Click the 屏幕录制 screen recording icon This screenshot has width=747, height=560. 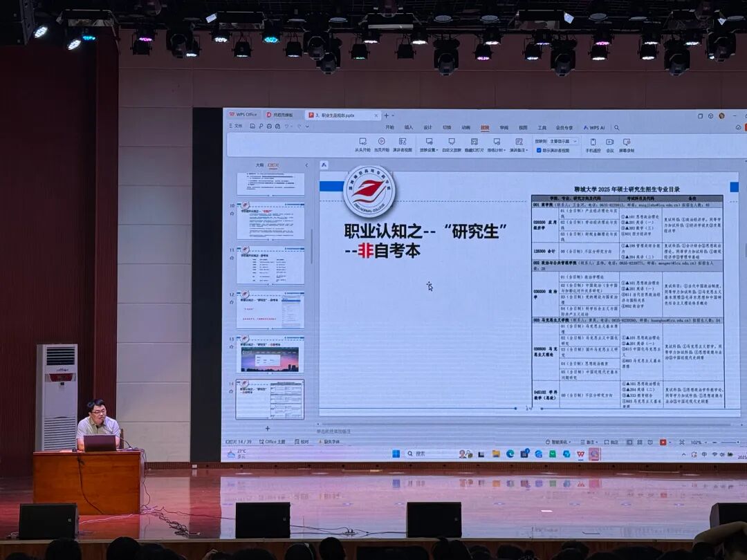tap(627, 142)
